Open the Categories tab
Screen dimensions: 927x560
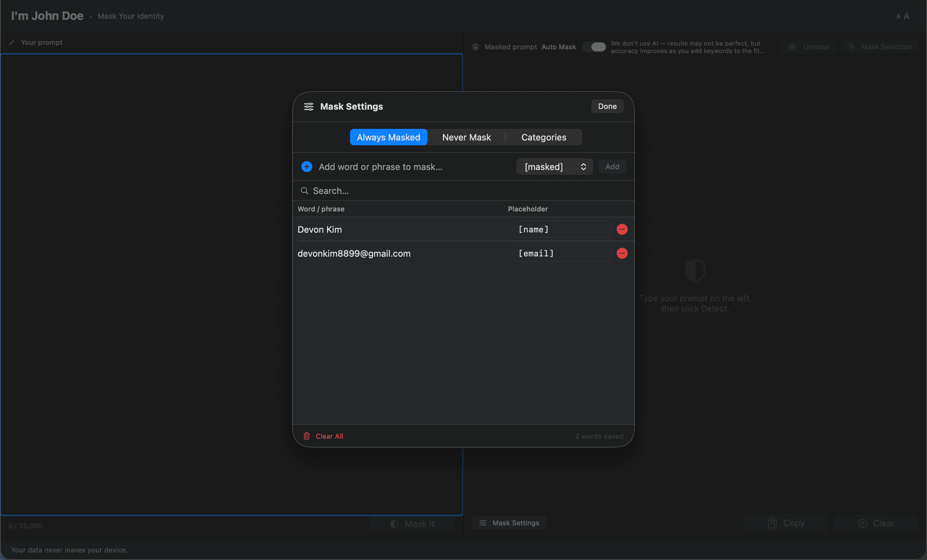click(544, 137)
